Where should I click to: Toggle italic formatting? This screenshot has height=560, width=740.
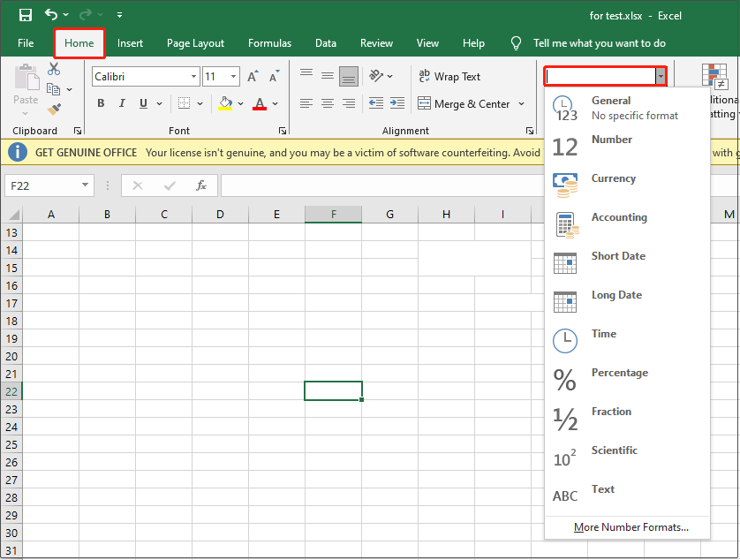coord(122,103)
